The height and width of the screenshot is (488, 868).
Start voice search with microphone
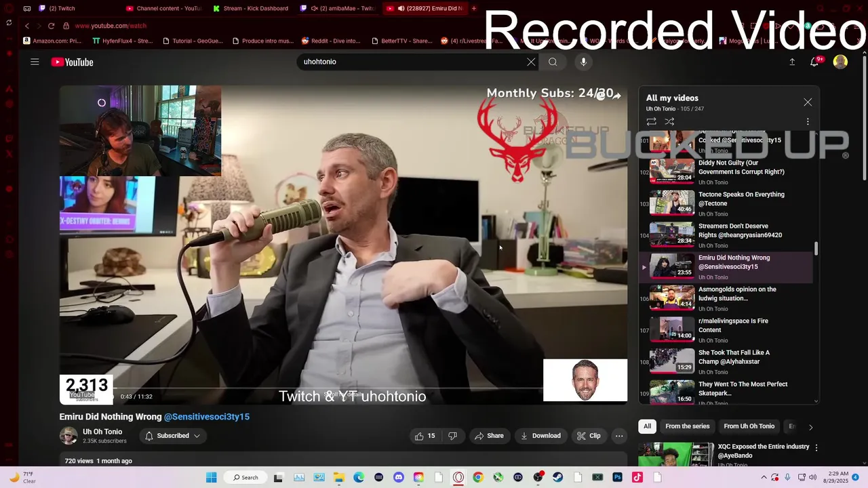583,62
